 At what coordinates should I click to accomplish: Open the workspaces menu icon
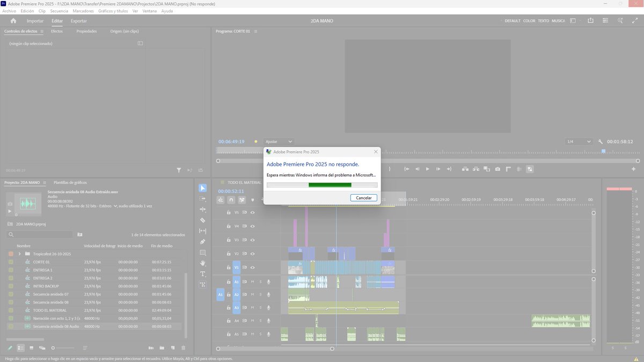[x=573, y=20]
